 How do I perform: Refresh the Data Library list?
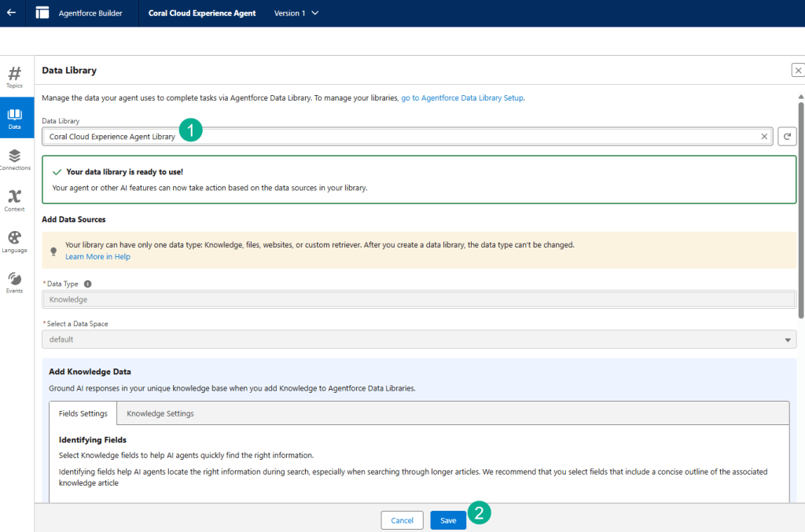(787, 137)
